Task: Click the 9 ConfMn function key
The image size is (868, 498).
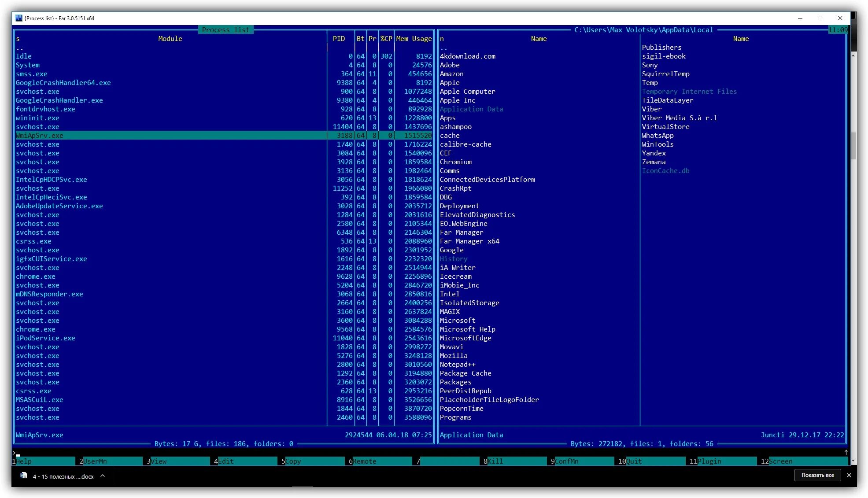Action: click(583, 461)
